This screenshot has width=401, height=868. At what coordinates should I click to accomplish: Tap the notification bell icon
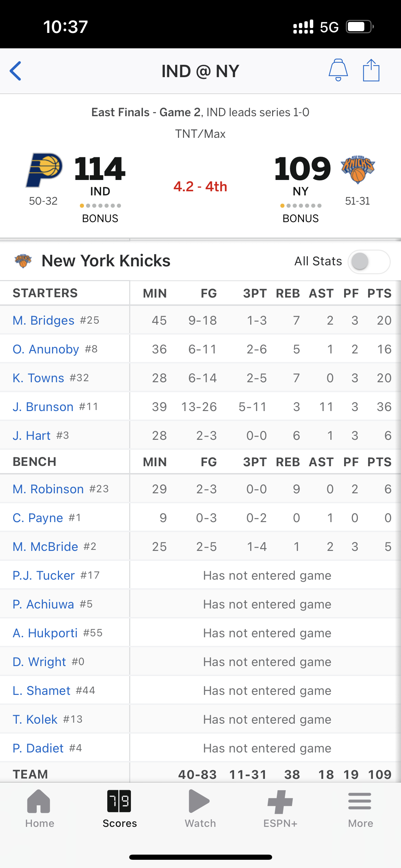[x=338, y=70]
